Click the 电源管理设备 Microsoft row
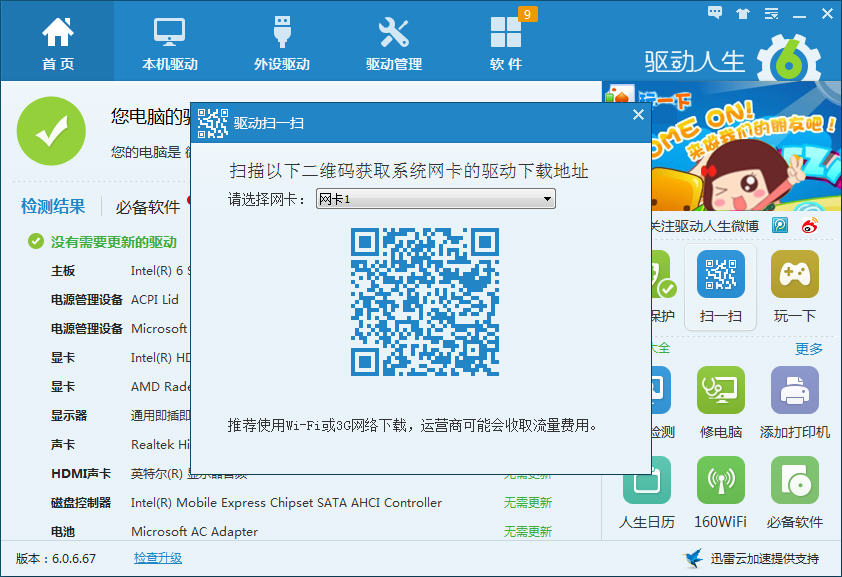Screen dimensions: 842x577 click(120, 329)
